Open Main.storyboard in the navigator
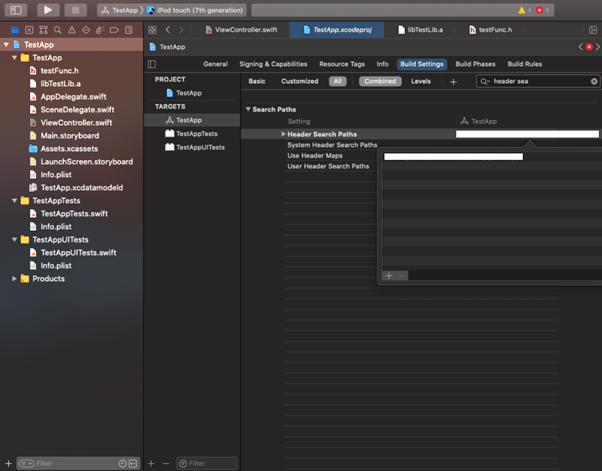 [69, 136]
